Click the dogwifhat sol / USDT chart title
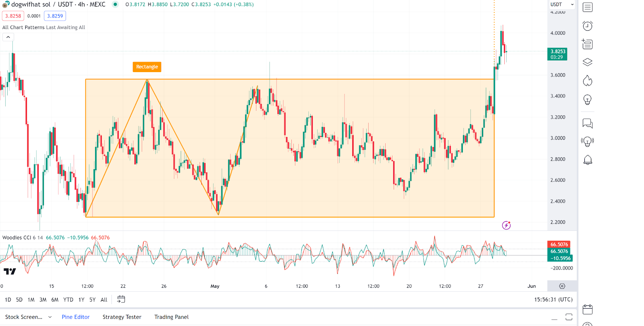The image size is (644, 326). (58, 4)
